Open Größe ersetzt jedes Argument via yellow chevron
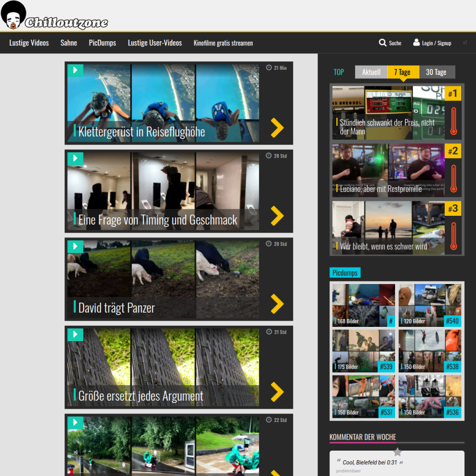476x476 pixels. pyautogui.click(x=277, y=392)
